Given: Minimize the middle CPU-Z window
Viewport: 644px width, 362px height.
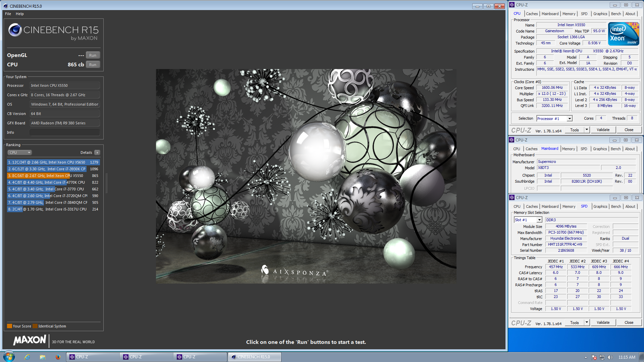Looking at the screenshot, I should click(x=614, y=140).
